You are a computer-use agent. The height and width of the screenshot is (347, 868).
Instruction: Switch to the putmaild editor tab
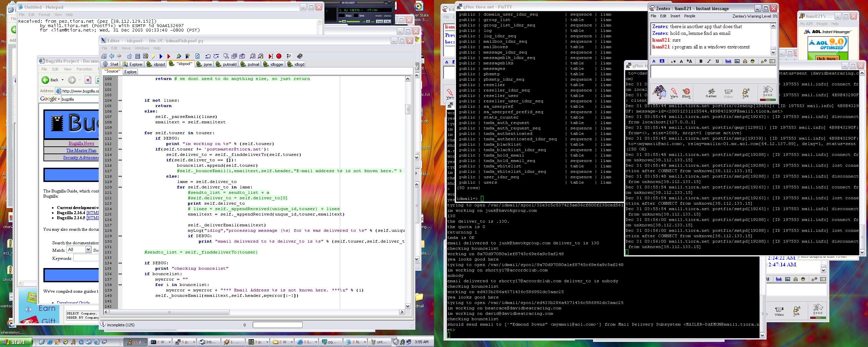pos(226,64)
